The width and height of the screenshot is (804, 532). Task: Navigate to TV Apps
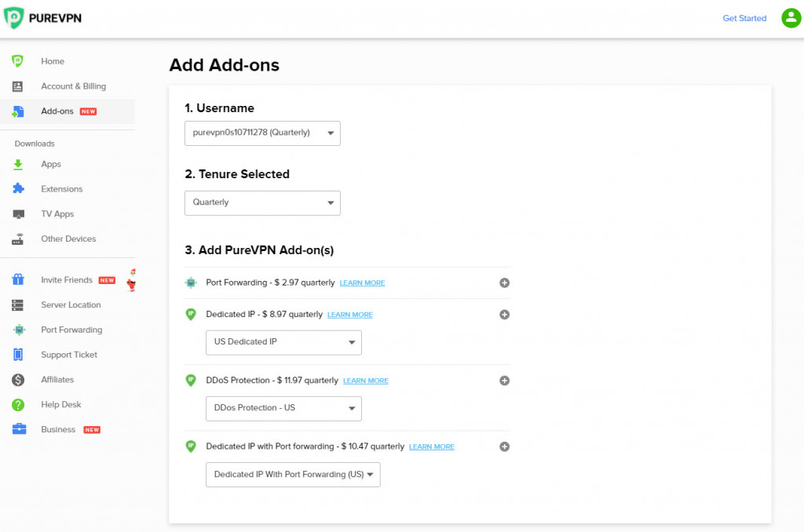[x=57, y=213]
